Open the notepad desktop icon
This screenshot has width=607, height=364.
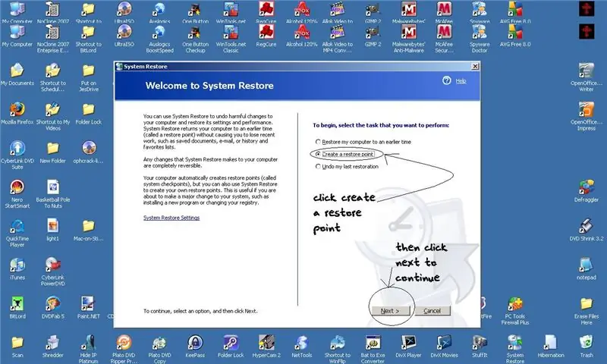[x=586, y=265]
